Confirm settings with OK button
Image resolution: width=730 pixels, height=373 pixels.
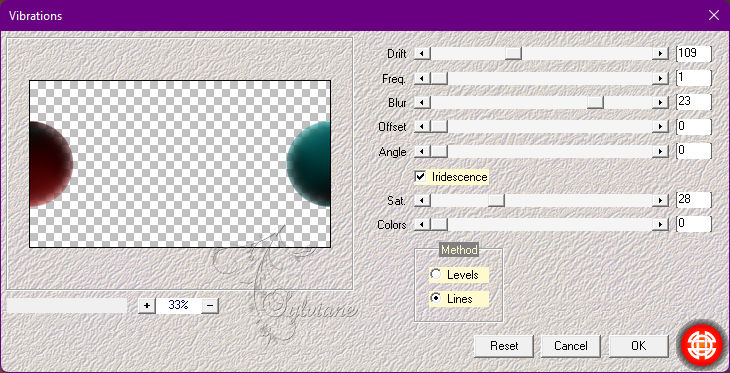click(638, 346)
